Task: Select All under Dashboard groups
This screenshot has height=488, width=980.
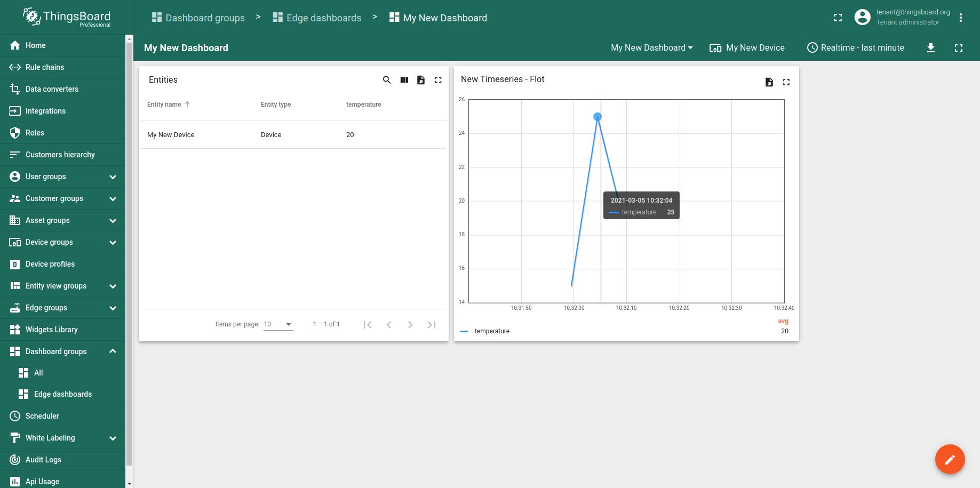Action: click(x=62, y=373)
